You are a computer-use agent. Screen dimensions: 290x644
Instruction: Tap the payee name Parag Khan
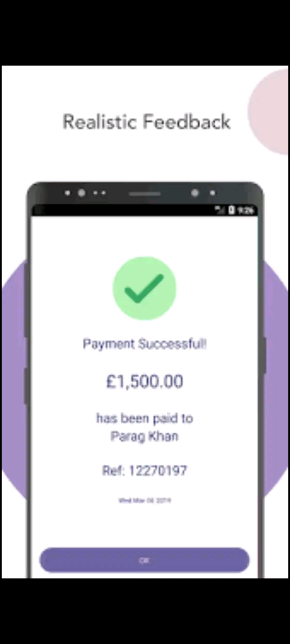pos(144,436)
